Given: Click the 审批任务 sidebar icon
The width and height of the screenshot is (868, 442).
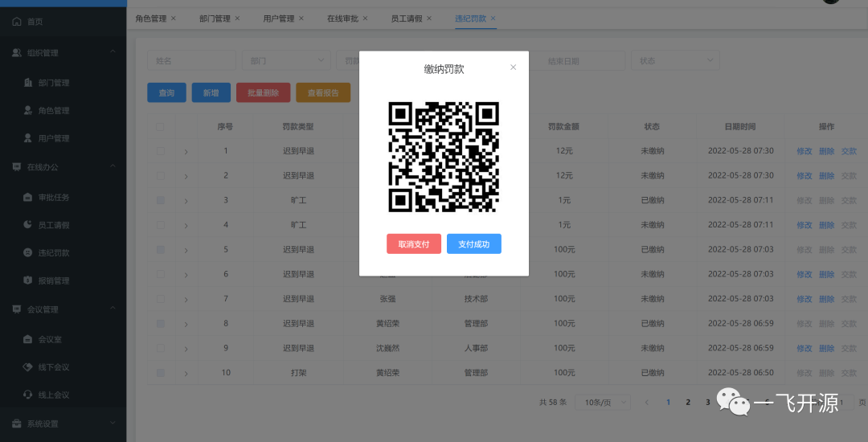Looking at the screenshot, I should [28, 197].
